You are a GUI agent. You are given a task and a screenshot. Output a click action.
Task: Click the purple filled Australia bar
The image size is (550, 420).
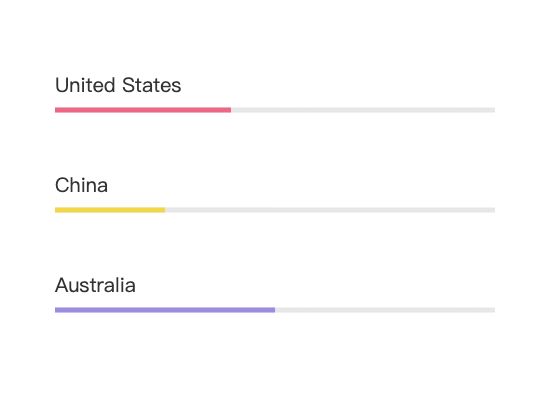[x=165, y=310]
